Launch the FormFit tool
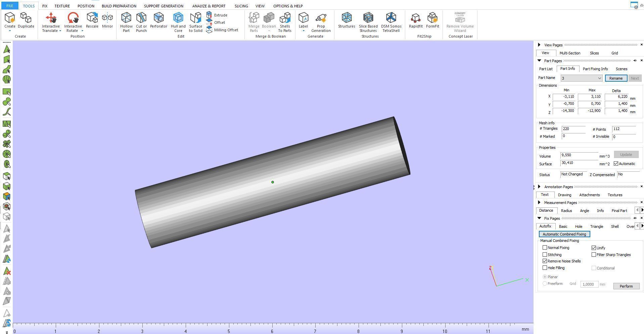This screenshot has width=644, height=334. (432, 20)
